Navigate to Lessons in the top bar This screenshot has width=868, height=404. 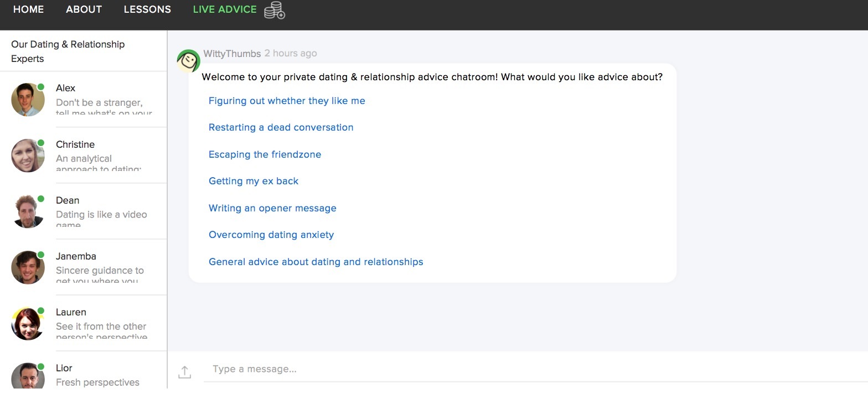pos(147,9)
